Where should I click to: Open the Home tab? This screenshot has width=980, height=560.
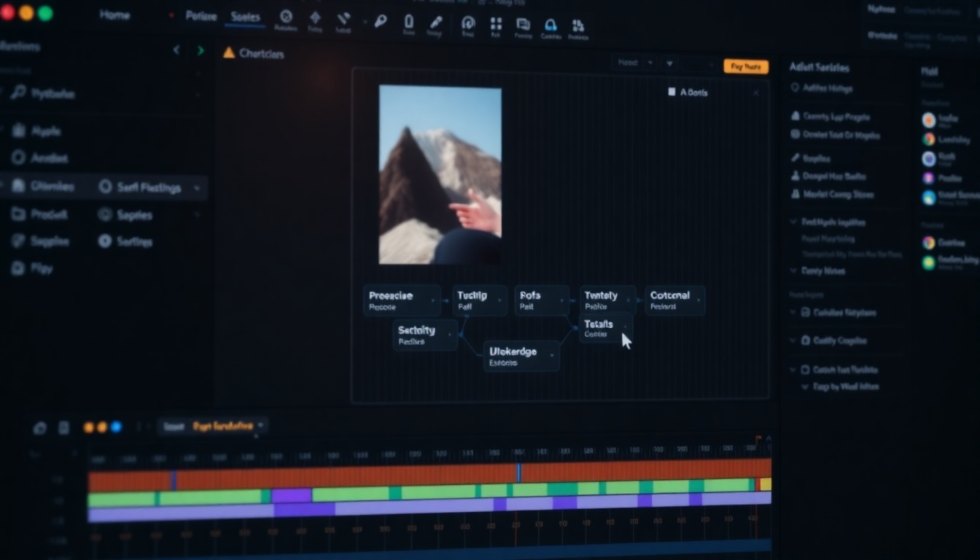click(114, 15)
